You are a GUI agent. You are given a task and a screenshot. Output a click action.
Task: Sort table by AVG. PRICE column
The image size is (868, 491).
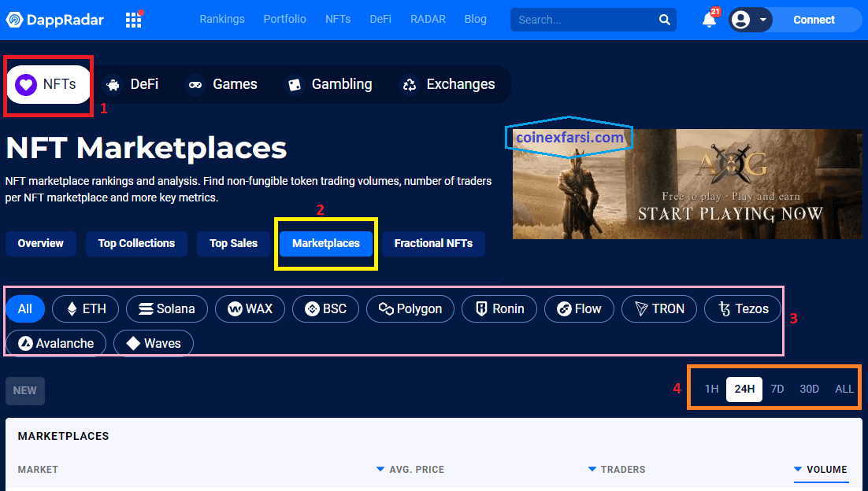410,470
